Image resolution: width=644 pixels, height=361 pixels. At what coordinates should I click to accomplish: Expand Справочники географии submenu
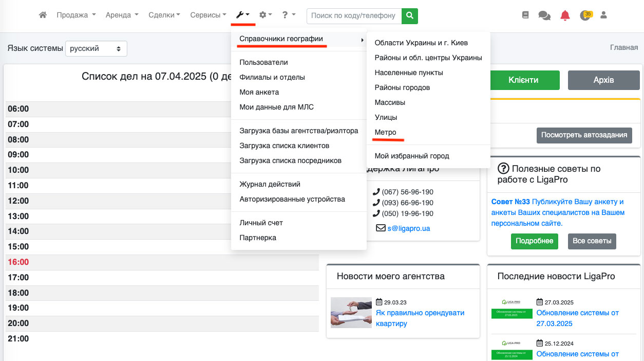[299, 39]
